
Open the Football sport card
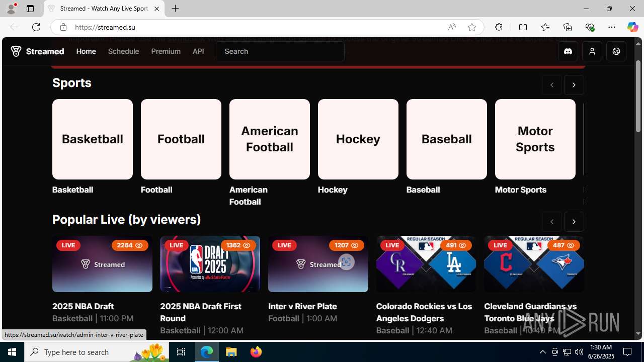pos(181,139)
